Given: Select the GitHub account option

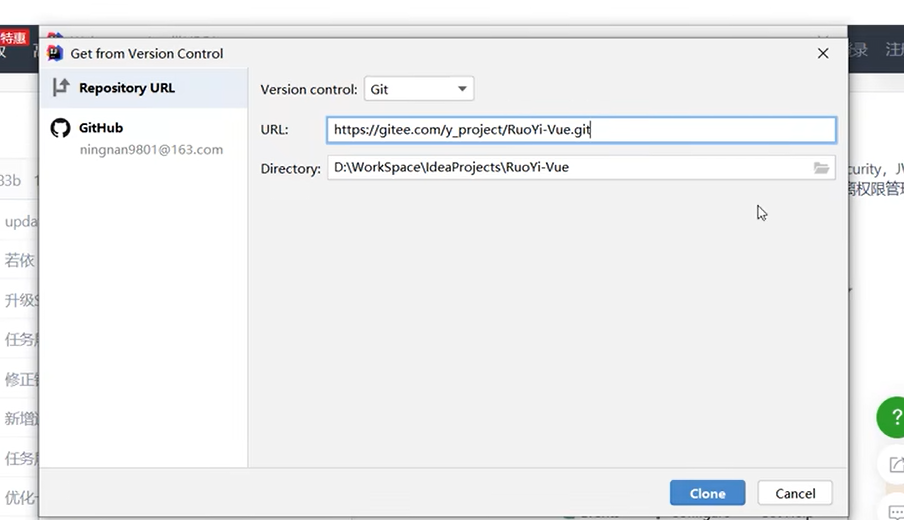Looking at the screenshot, I should (144, 137).
